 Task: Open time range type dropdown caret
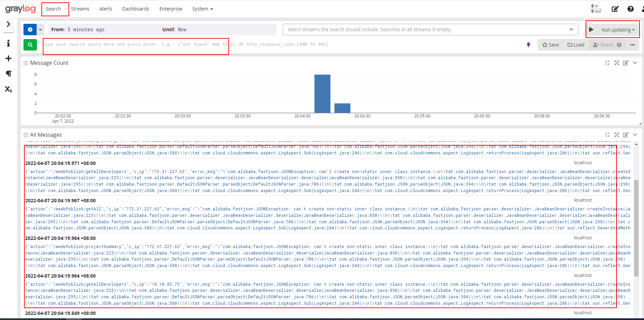click(40, 30)
